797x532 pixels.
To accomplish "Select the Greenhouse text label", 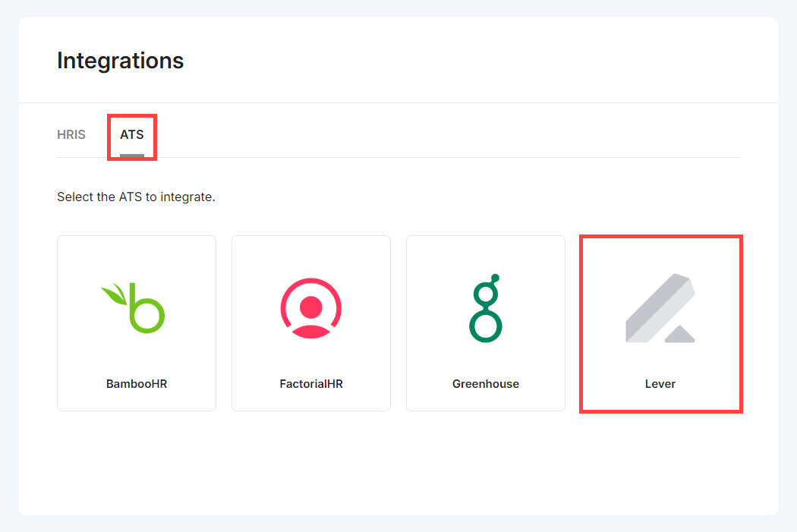I will point(486,384).
